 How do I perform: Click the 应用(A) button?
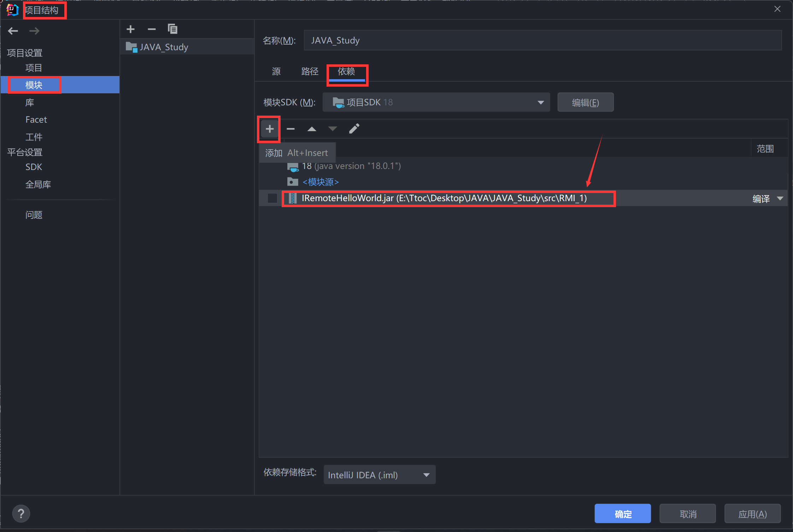(753, 514)
